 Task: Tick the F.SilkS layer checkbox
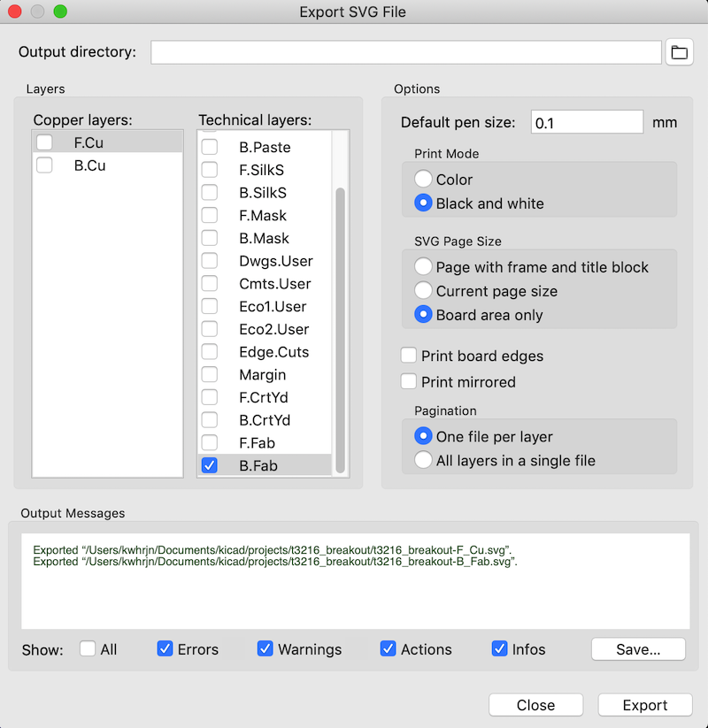(210, 170)
